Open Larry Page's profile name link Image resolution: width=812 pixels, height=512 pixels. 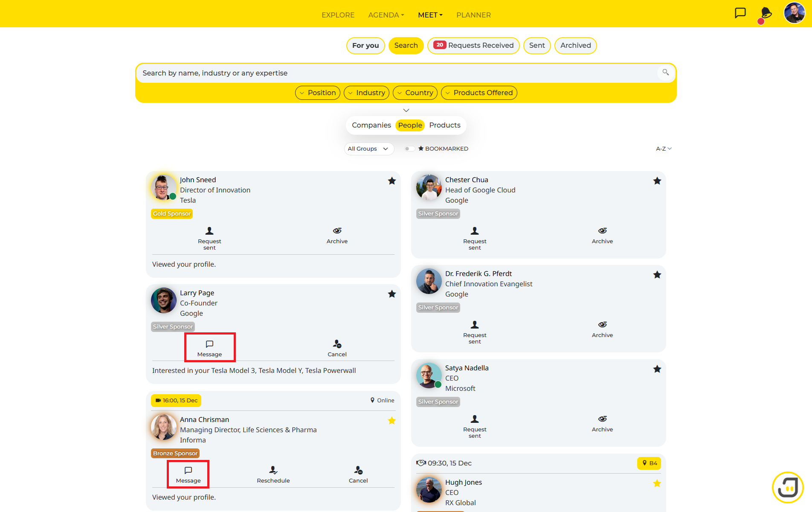point(197,293)
